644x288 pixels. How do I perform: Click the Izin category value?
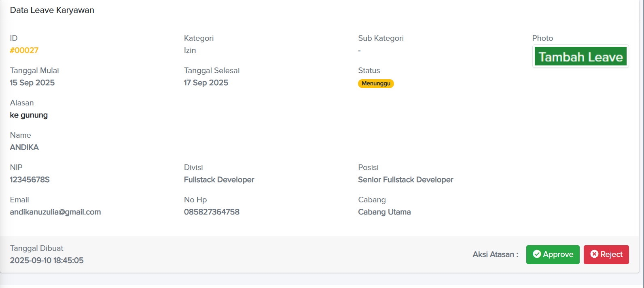click(190, 50)
